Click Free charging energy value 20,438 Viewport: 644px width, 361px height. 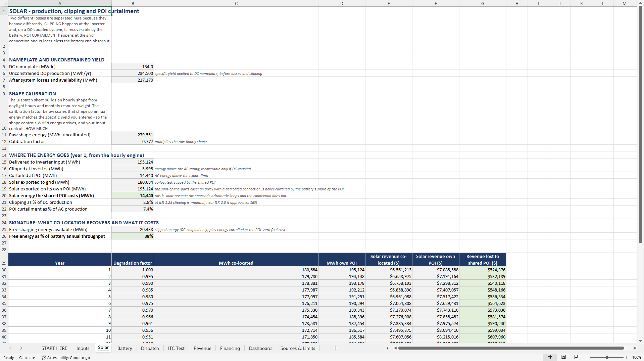(x=133, y=229)
